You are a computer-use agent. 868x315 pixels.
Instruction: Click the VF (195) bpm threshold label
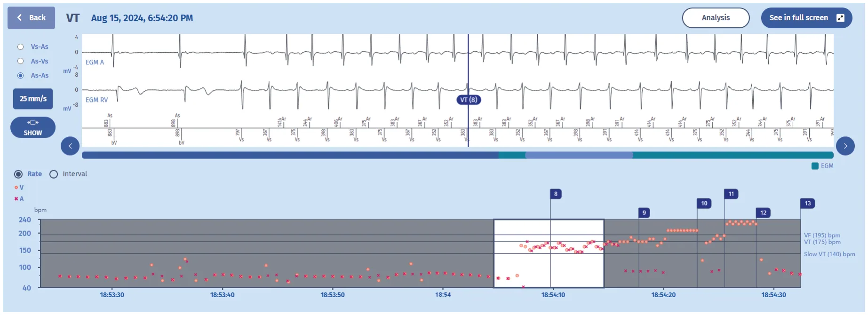coord(822,235)
